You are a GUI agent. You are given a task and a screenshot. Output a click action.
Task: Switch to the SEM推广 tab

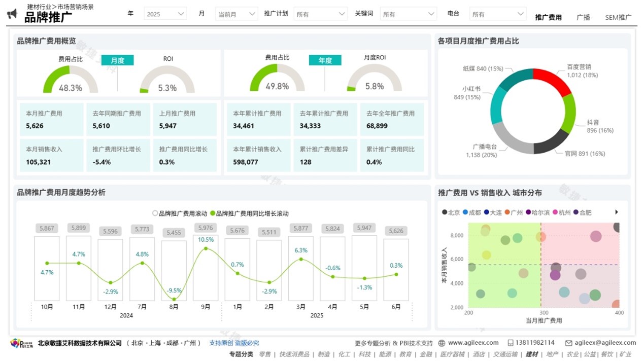point(618,17)
